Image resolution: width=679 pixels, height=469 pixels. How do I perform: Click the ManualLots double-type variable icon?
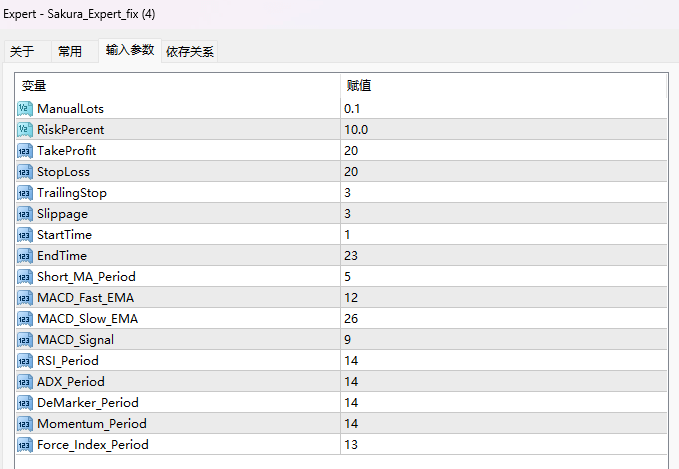point(25,108)
